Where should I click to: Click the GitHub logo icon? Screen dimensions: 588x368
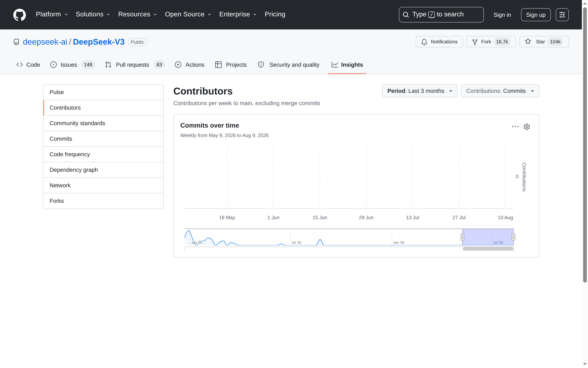tap(19, 15)
